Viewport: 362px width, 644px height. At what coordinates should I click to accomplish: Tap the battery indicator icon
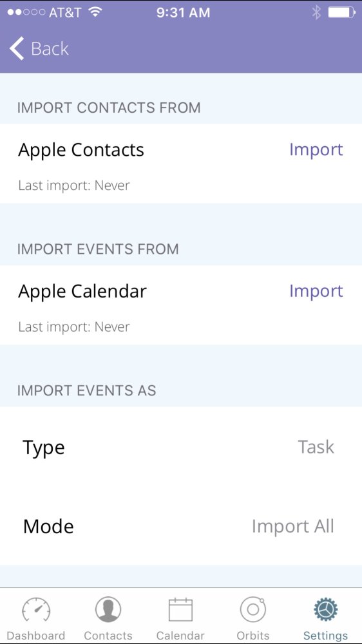tap(342, 12)
